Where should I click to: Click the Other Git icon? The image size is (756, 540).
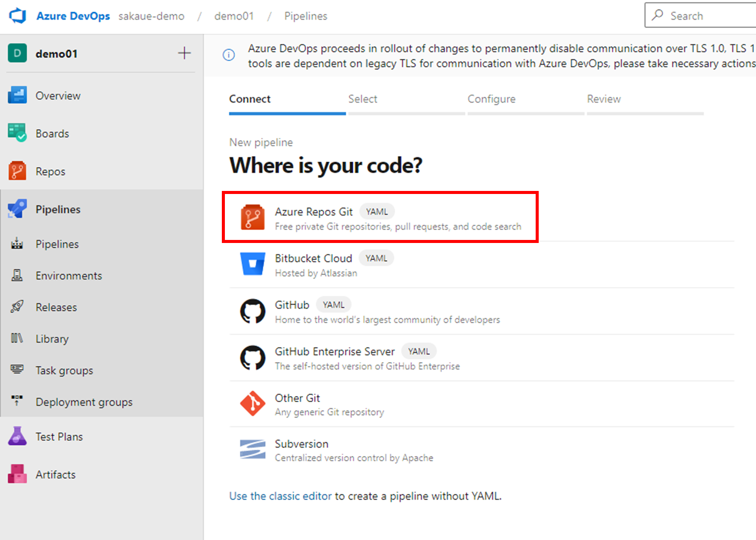pyautogui.click(x=253, y=404)
